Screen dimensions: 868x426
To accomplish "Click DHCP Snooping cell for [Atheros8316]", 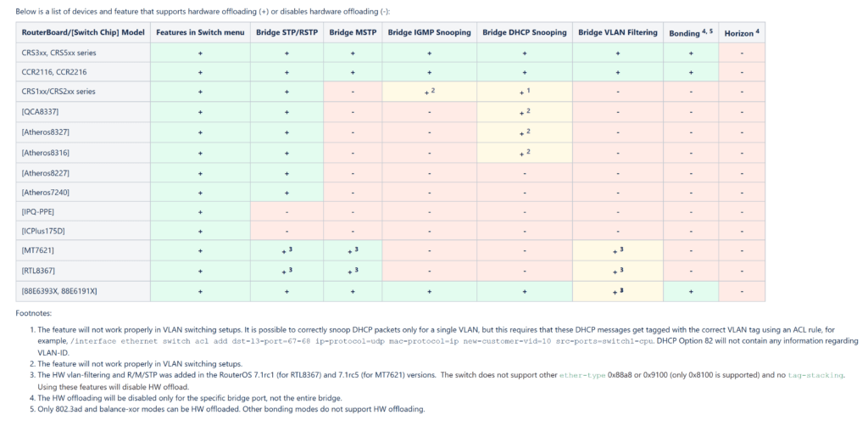I will (x=524, y=153).
